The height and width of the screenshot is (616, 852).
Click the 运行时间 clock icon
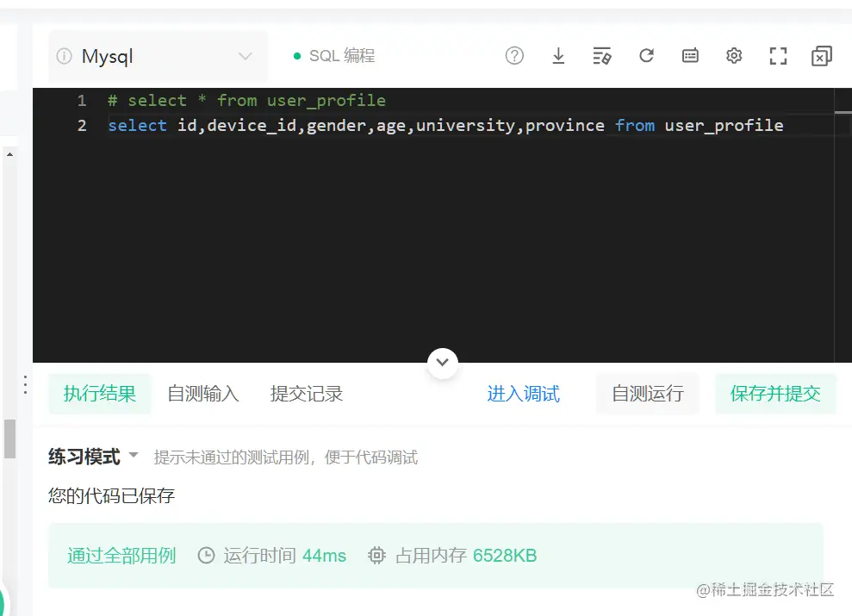click(206, 556)
